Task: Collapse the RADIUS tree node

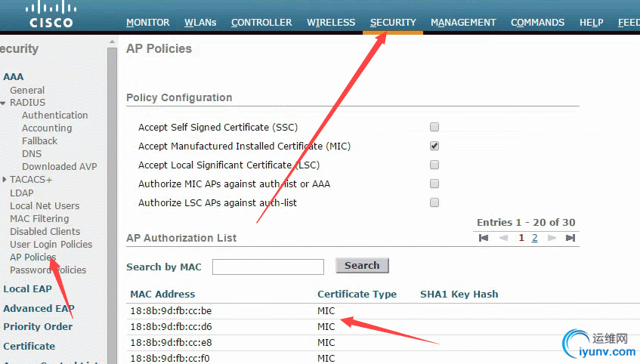Action: tap(3, 103)
